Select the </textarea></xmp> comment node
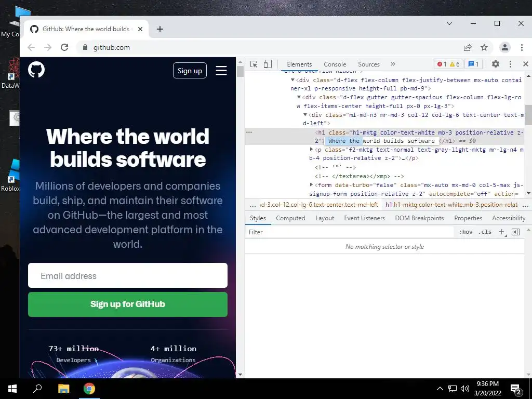 [360, 176]
